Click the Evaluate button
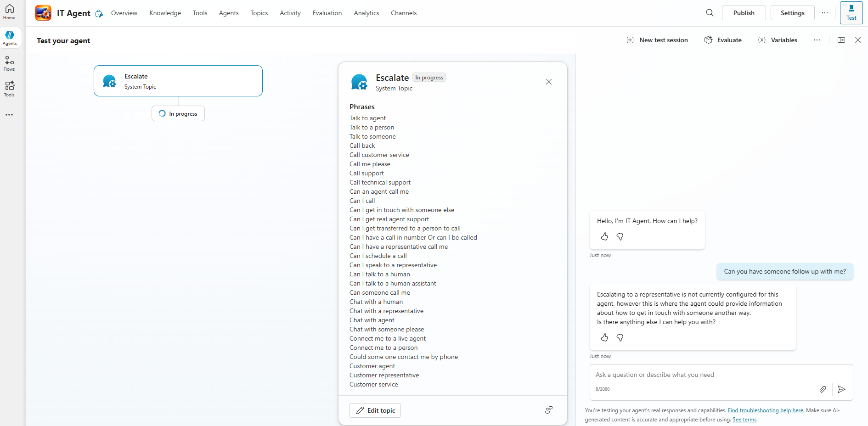The image size is (868, 426). [x=723, y=40]
